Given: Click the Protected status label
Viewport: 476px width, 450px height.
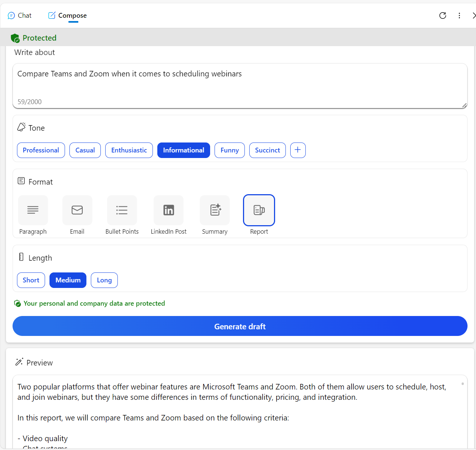Looking at the screenshot, I should point(40,38).
